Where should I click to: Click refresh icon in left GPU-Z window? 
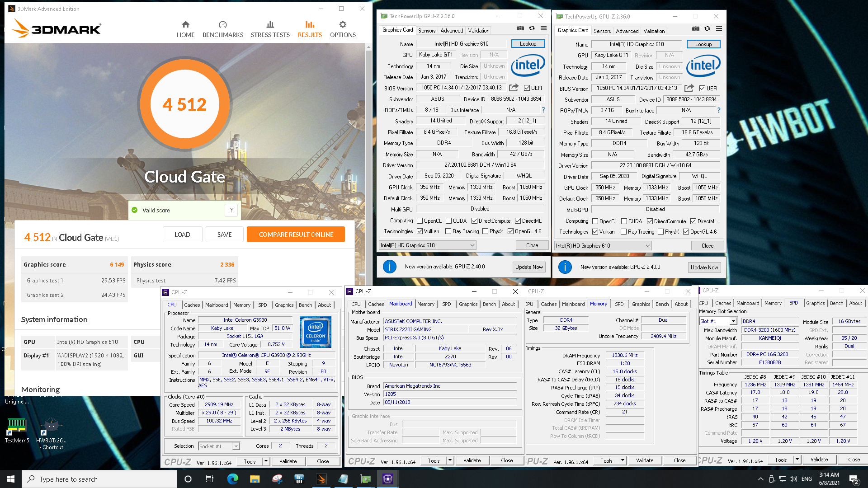[532, 28]
